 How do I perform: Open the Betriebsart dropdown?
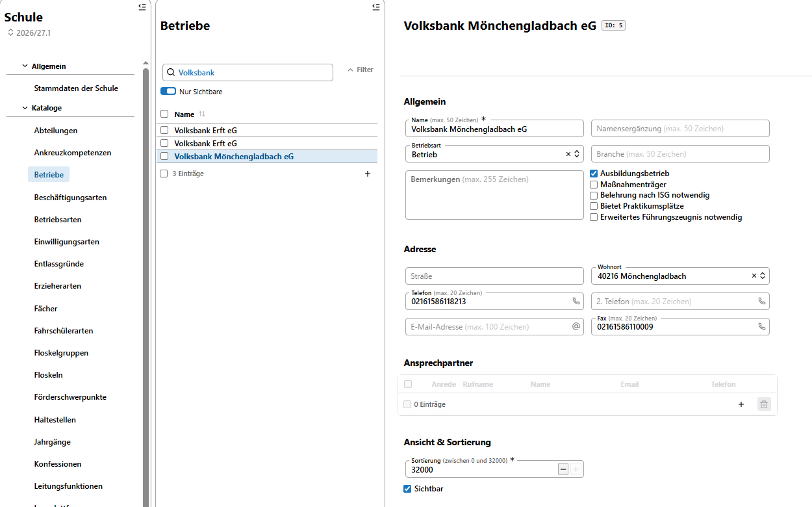(x=576, y=154)
